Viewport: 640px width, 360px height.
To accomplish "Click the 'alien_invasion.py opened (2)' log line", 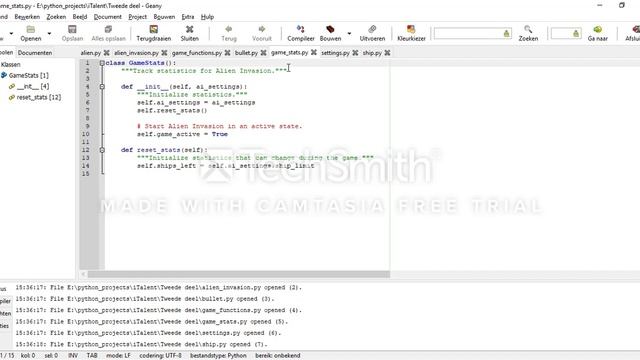I will [x=159, y=287].
